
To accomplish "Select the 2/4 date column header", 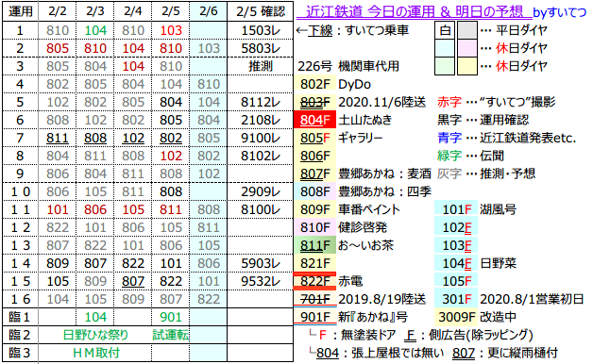I will 133,11.
